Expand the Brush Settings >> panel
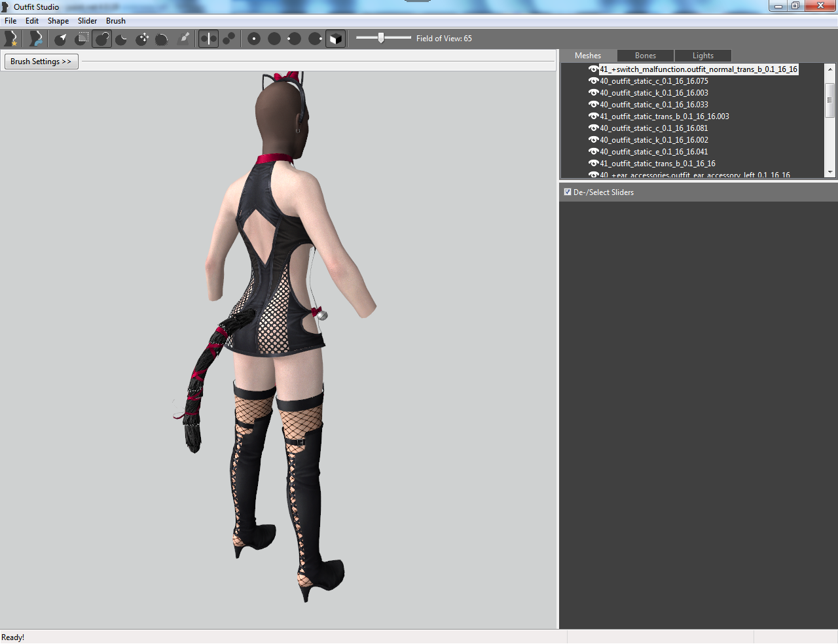Viewport: 838px width, 644px height. (41, 62)
